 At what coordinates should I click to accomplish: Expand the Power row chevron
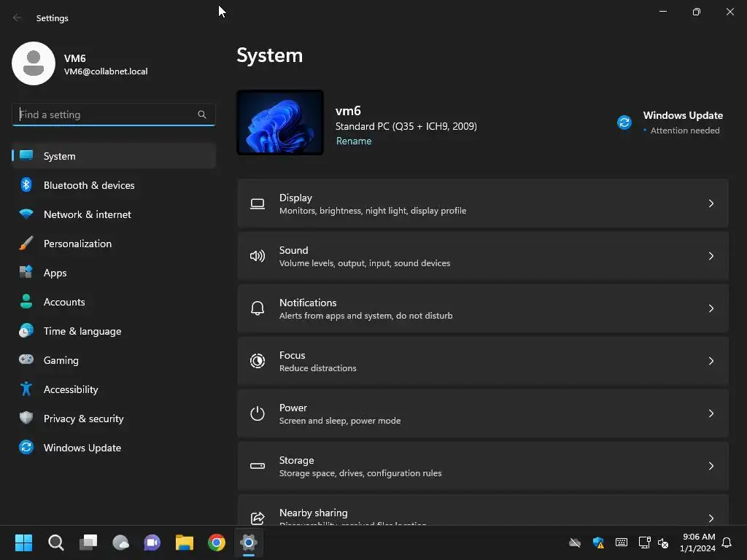pos(711,413)
